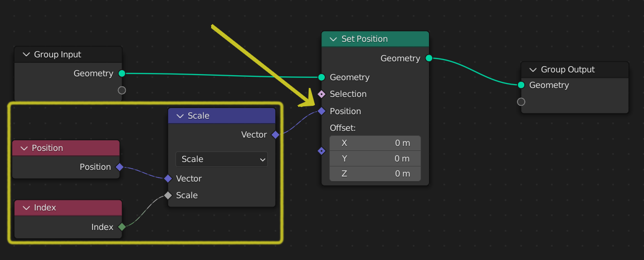This screenshot has height=260, width=644.
Task: Click Set Position's Position input socket
Action: click(321, 111)
